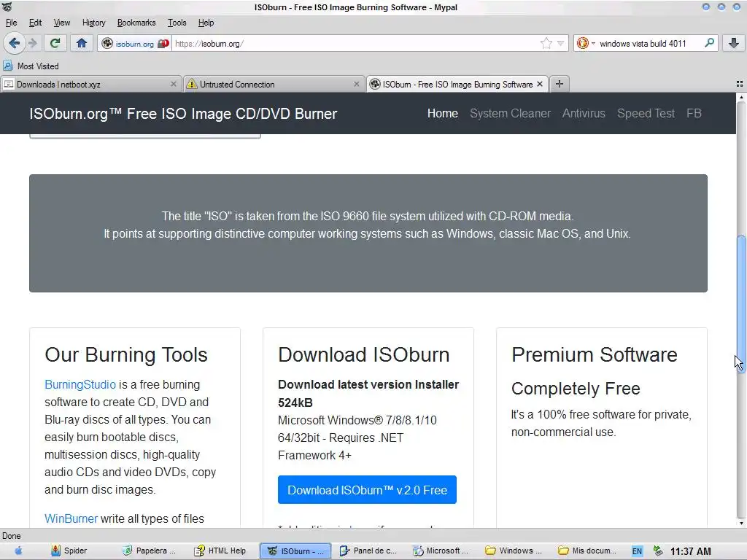Screen dimensions: 747x560
Task: Open the home page via the house icon
Action: pos(82,43)
